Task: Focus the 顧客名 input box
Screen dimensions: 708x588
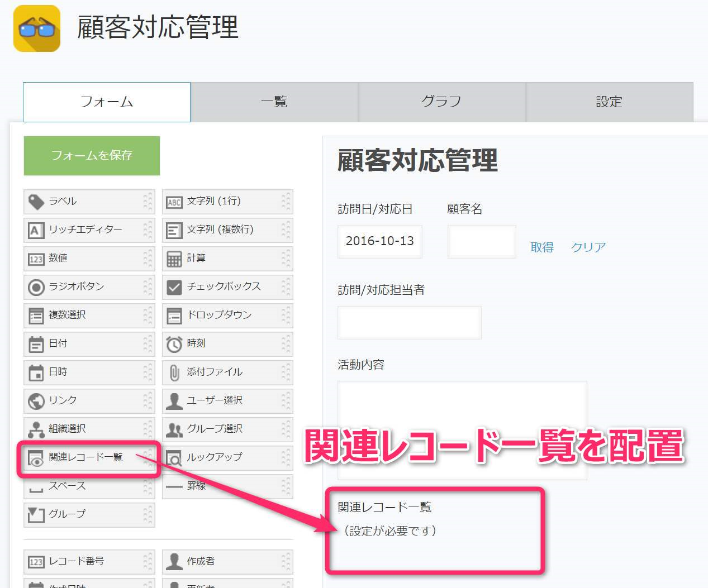Action: 482,241
